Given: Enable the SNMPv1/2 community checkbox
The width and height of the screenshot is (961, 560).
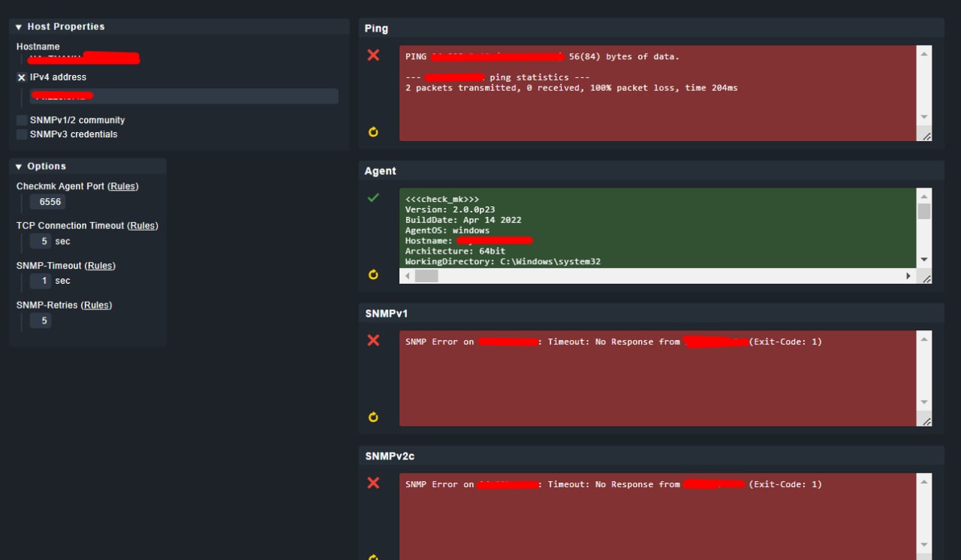Looking at the screenshot, I should click(x=22, y=120).
